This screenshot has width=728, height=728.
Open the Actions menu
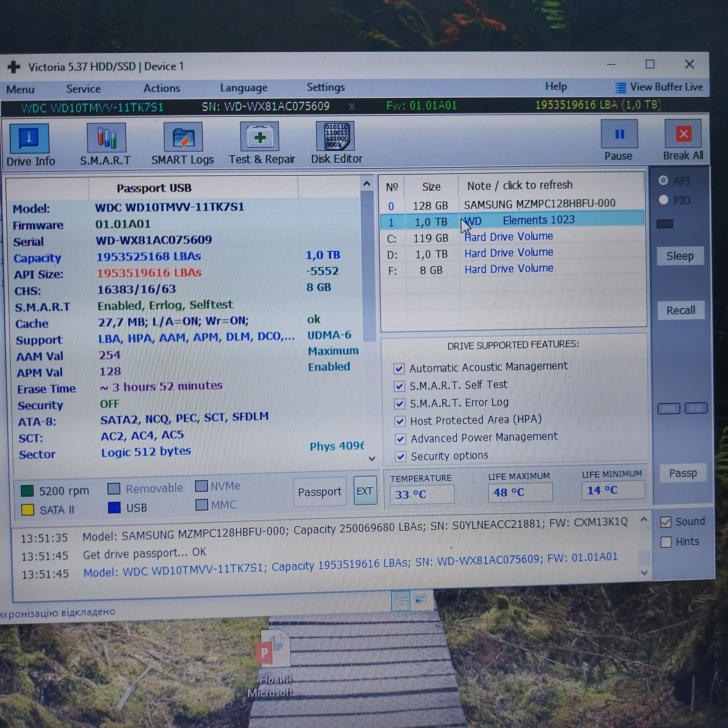click(x=161, y=88)
